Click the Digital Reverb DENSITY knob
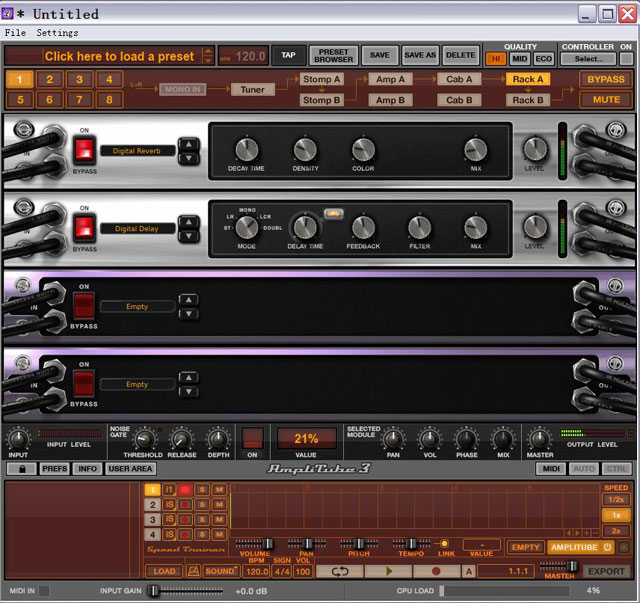The image size is (640, 603). point(305,149)
